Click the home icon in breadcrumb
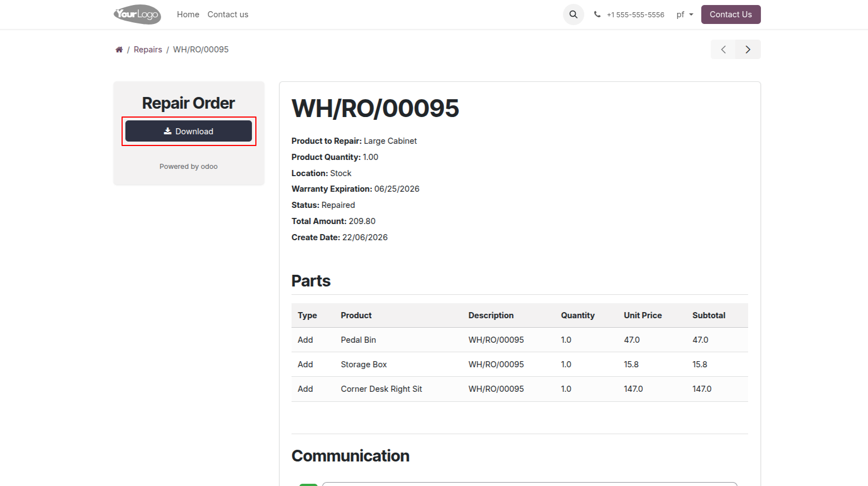Image resolution: width=868 pixels, height=486 pixels. [119, 50]
